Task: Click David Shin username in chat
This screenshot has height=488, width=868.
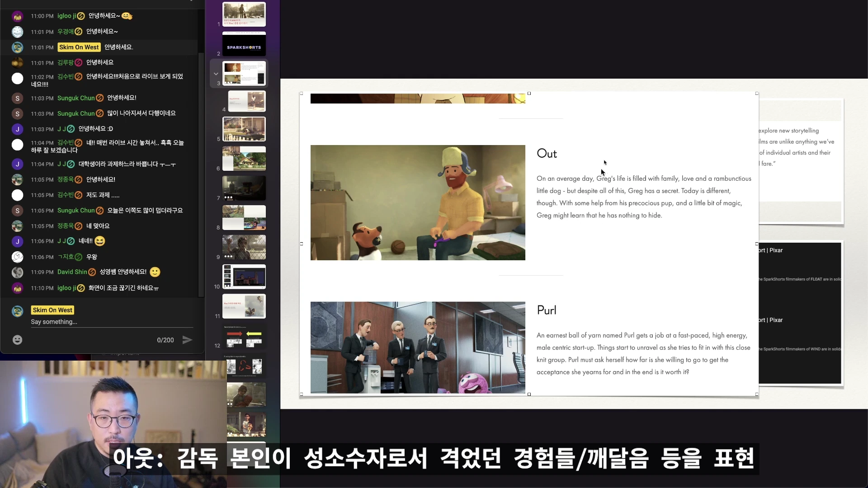Action: coord(72,272)
